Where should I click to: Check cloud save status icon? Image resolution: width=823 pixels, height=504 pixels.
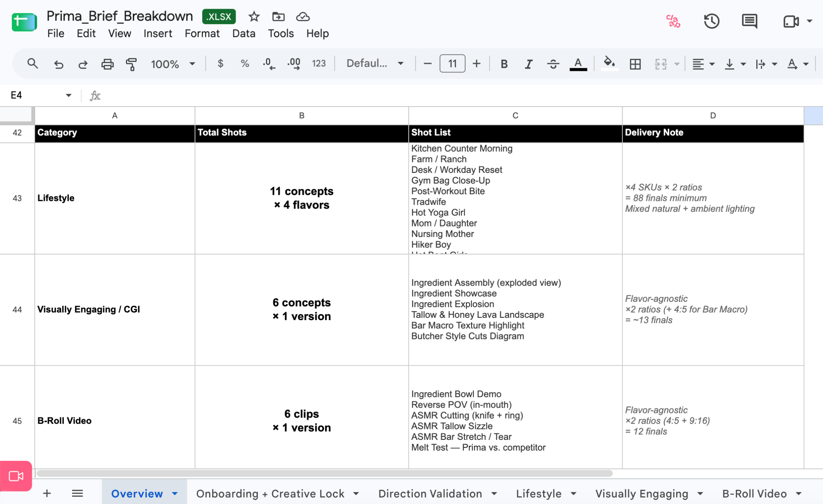click(x=302, y=16)
